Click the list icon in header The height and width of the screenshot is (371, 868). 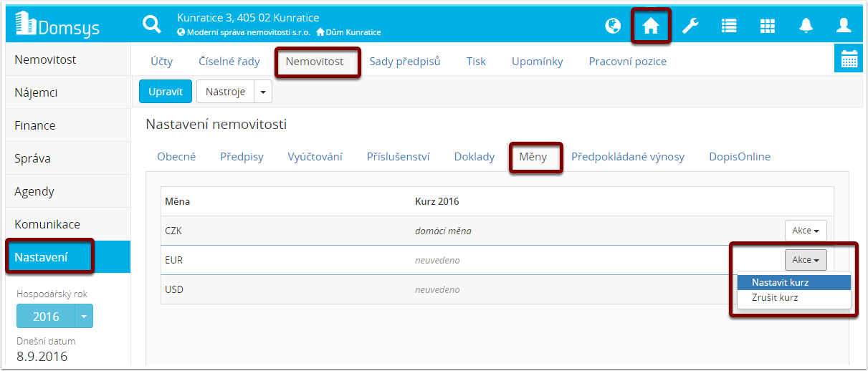click(x=729, y=26)
